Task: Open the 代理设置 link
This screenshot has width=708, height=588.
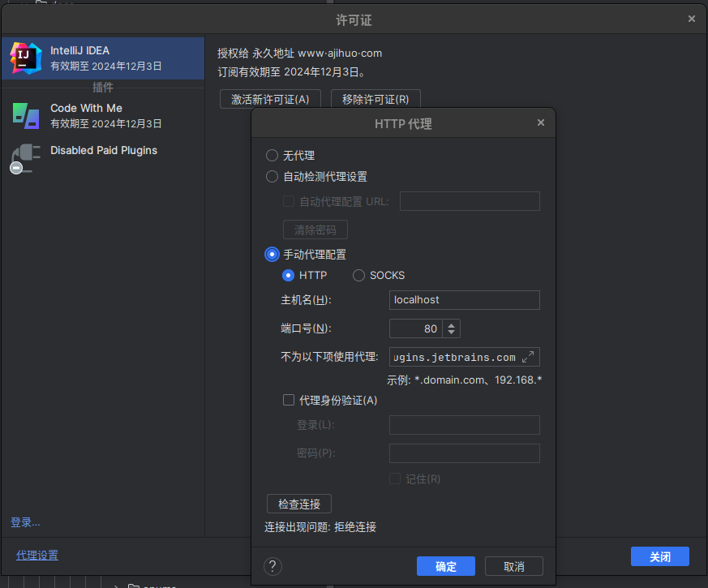Action: click(37, 556)
